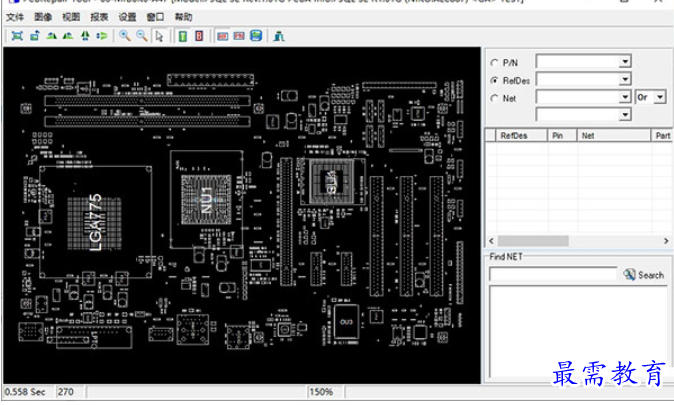This screenshot has height=405, width=674.
Task: Click the zoom out magnifier icon
Action: tap(142, 36)
